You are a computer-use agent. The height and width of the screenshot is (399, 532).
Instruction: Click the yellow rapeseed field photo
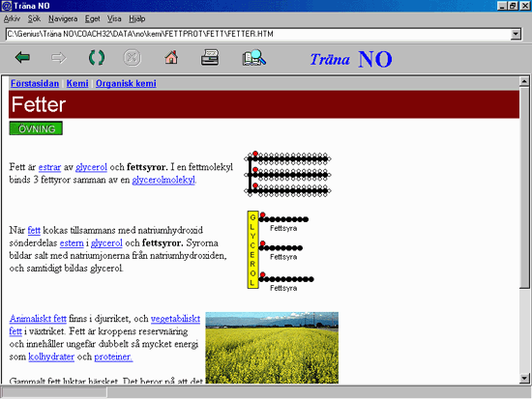[272, 348]
